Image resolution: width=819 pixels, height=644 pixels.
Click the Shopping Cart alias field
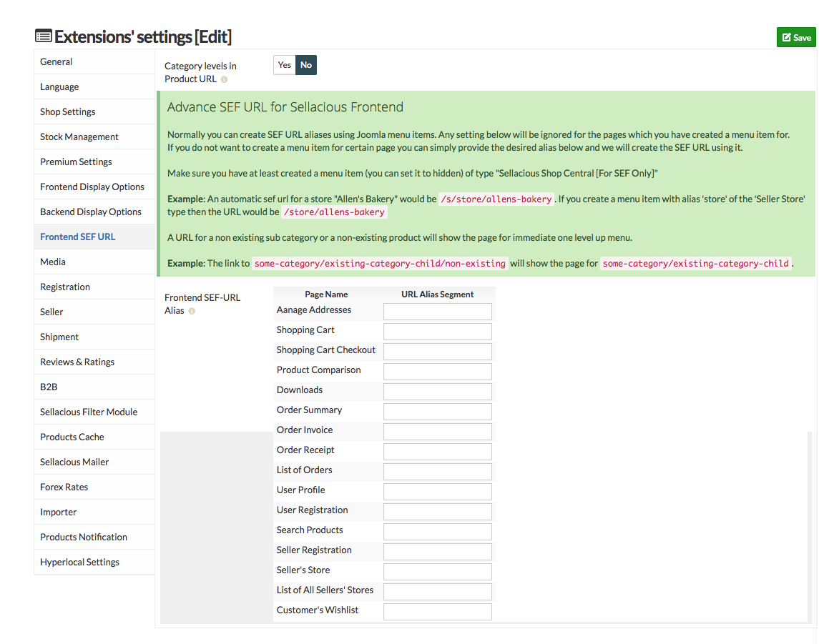coord(438,332)
